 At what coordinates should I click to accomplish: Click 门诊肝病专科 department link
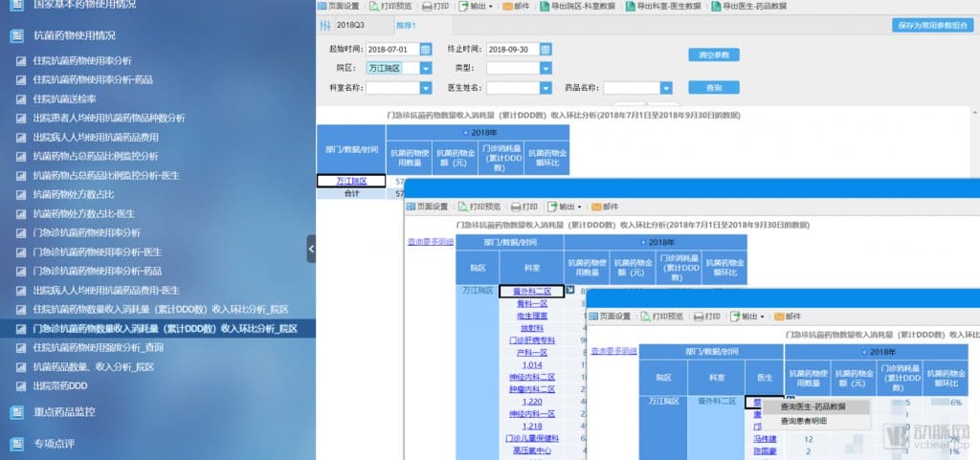pyautogui.click(x=532, y=340)
